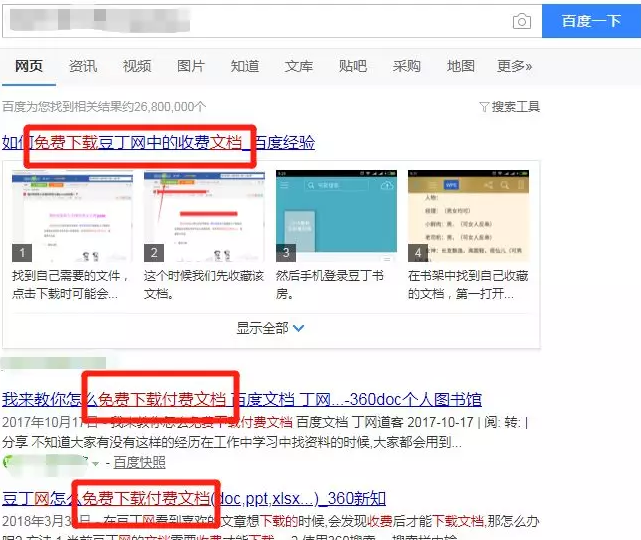Screen dimensions: 641x540
Task: Open 搜索工具 filter options
Action: (509, 107)
